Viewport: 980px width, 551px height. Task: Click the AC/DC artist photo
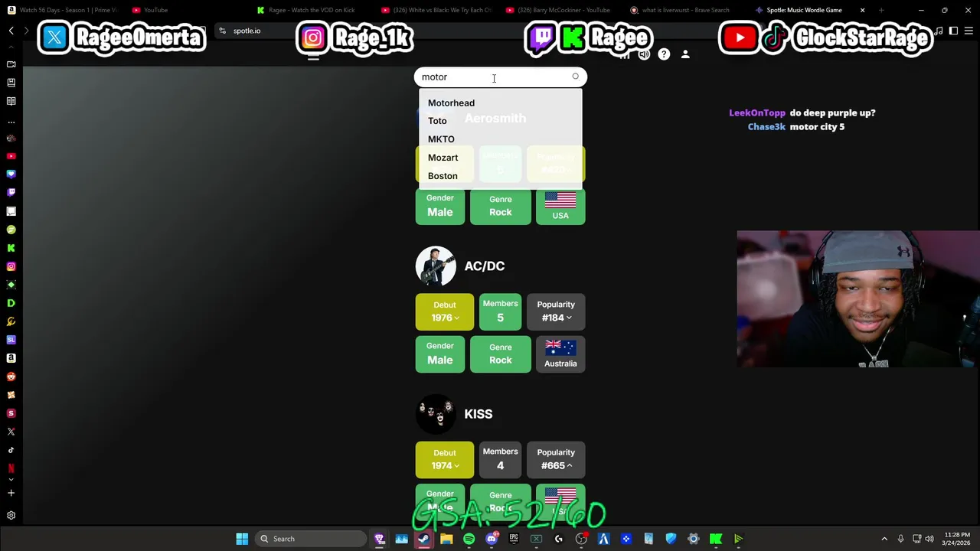(x=436, y=266)
